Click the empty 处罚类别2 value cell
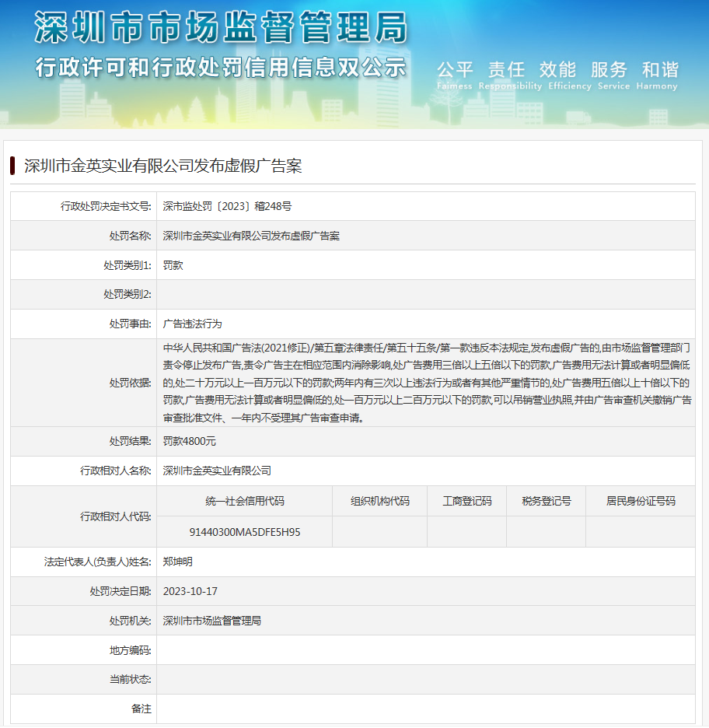This screenshot has height=728, width=709. pyautogui.click(x=425, y=295)
